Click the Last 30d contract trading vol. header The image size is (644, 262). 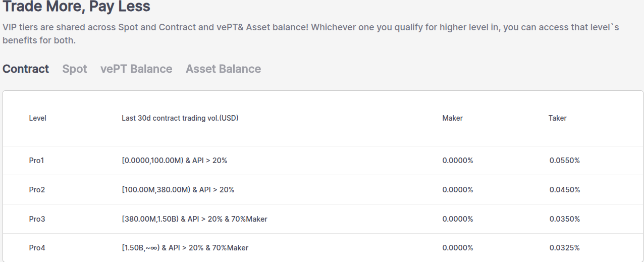[180, 118]
